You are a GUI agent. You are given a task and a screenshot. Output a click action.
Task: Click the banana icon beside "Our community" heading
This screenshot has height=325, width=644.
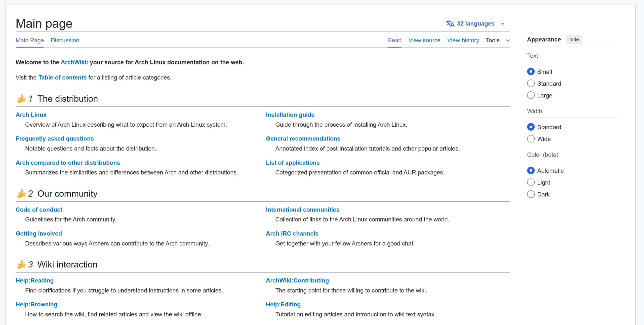pyautogui.click(x=21, y=194)
